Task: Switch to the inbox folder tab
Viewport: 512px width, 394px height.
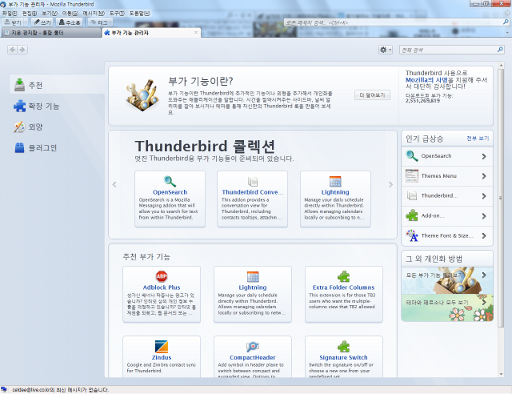Action: 51,33
